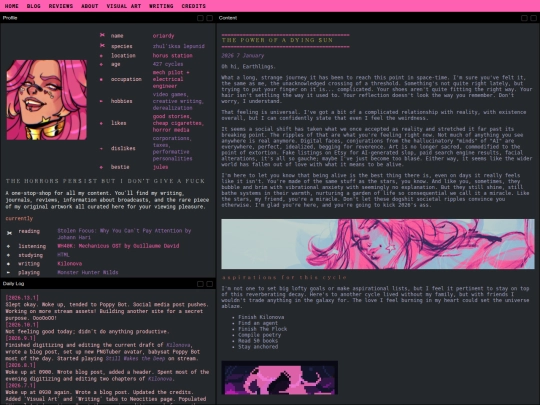This screenshot has width=540, height=405.
Task: Click the star bullet next to age
Action: [101, 64]
